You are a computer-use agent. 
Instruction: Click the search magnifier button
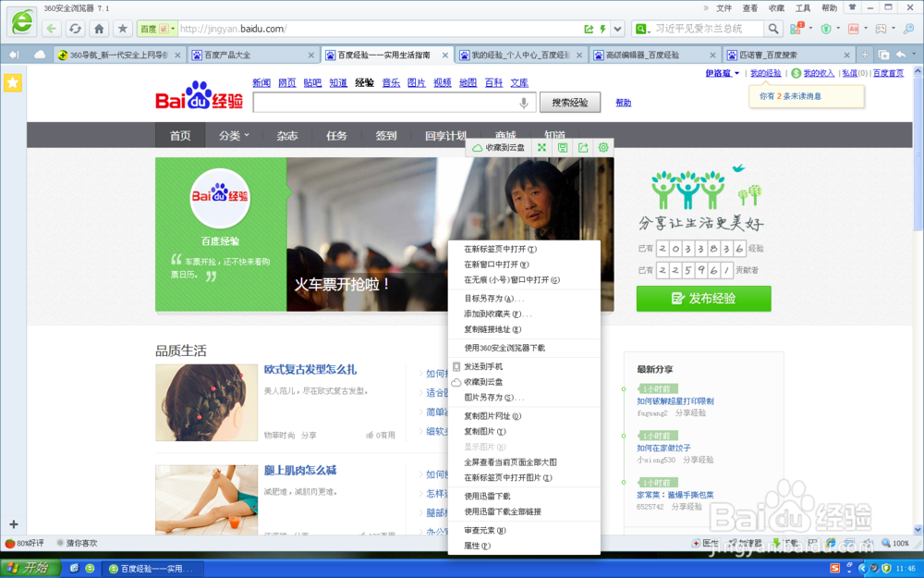pyautogui.click(x=773, y=29)
